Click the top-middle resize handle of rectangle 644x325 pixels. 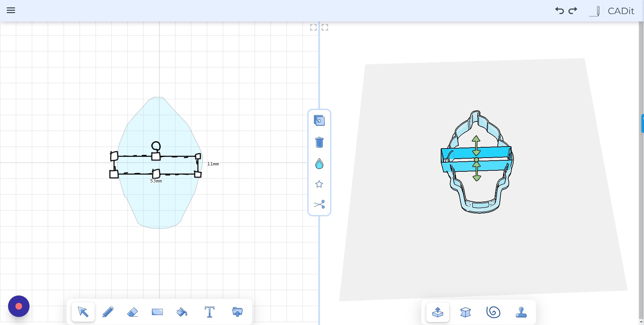coord(156,156)
